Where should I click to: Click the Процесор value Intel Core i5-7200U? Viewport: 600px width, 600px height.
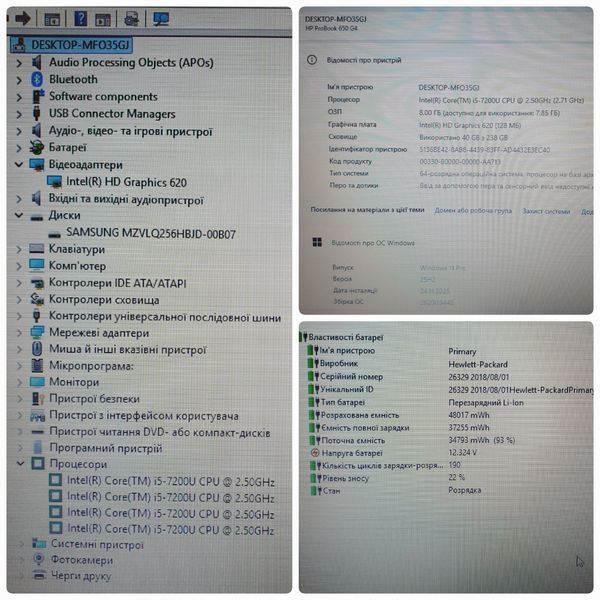click(x=501, y=100)
